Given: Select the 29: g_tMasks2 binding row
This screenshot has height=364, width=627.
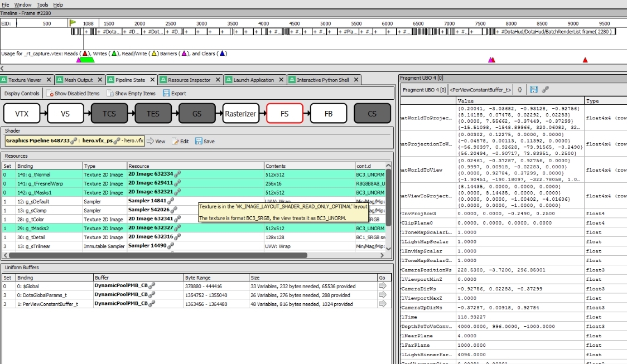Looking at the screenshot, I should (x=194, y=228).
